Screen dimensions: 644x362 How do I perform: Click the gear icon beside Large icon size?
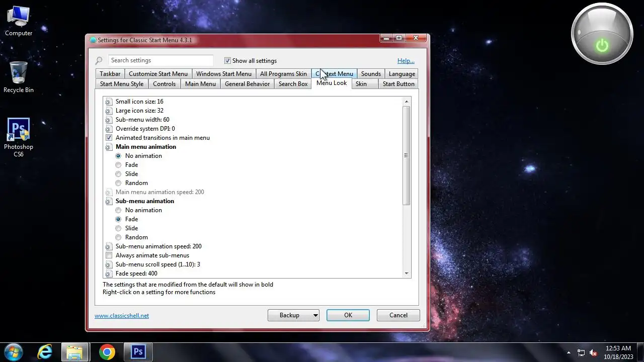(x=109, y=111)
